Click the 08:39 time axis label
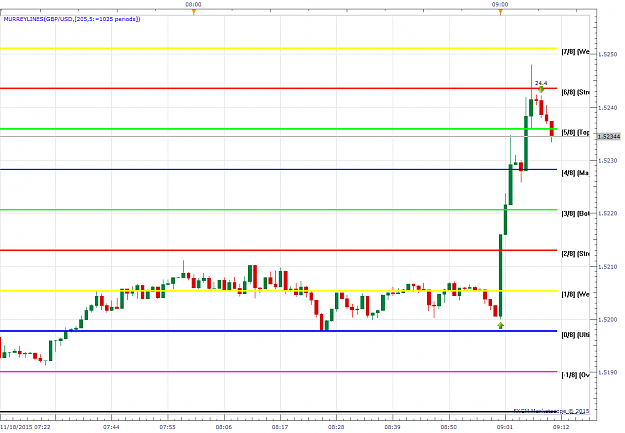The height and width of the screenshot is (433, 625). [393, 427]
